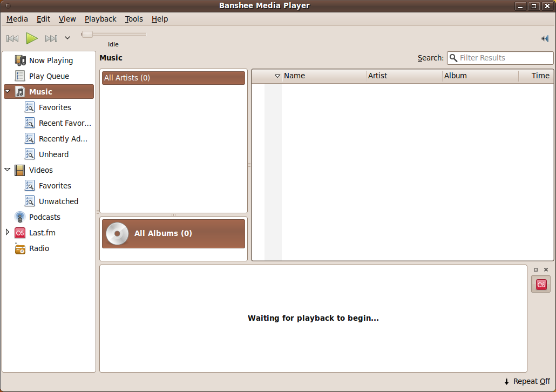Image resolution: width=556 pixels, height=392 pixels.
Task: Select Play Queue in the sidebar
Action: coord(49,76)
